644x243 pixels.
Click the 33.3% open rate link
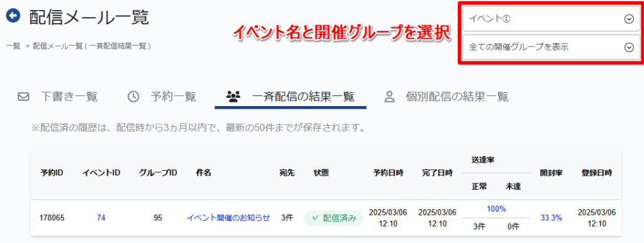coord(551,218)
